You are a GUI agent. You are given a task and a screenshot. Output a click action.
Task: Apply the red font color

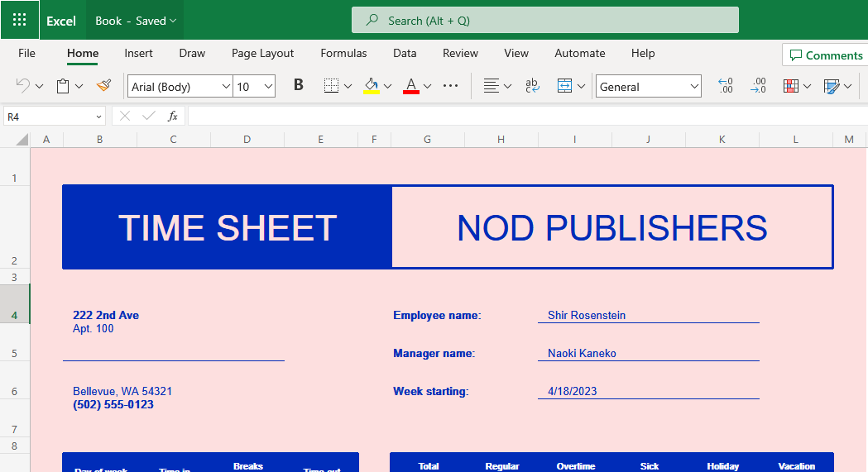[410, 86]
